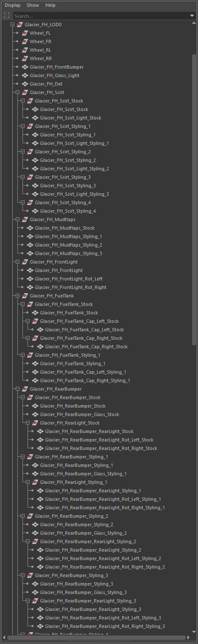Collapse the Glacier_FH_FuelTank_Cap_Left_Stock node
Screen dimensions: 198x644
click(x=28, y=321)
